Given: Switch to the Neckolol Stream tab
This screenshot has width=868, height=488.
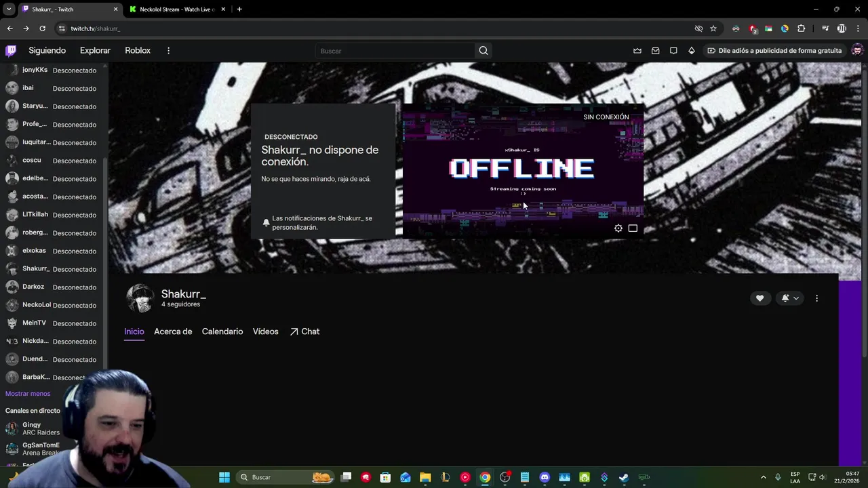Looking at the screenshot, I should click(177, 9).
